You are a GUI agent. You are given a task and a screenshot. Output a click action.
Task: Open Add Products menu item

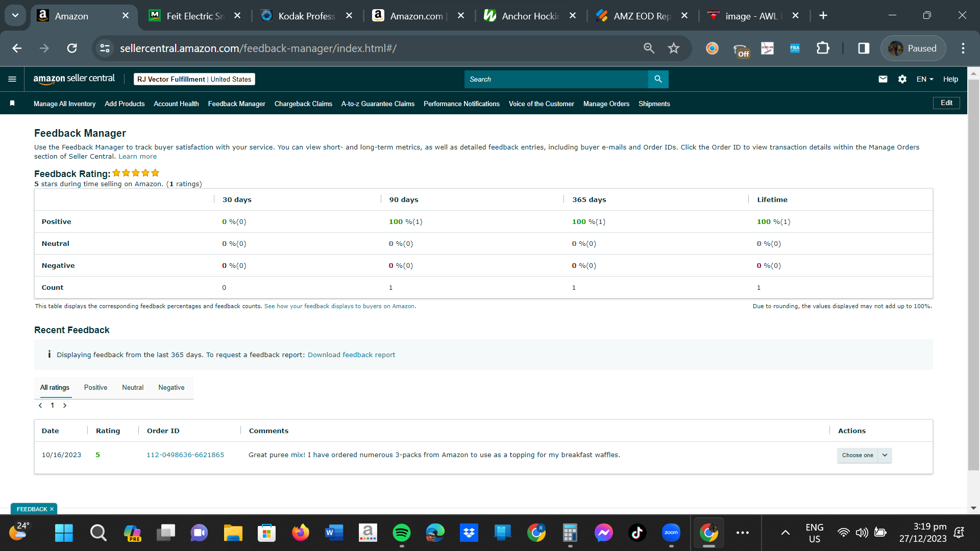pos(125,104)
